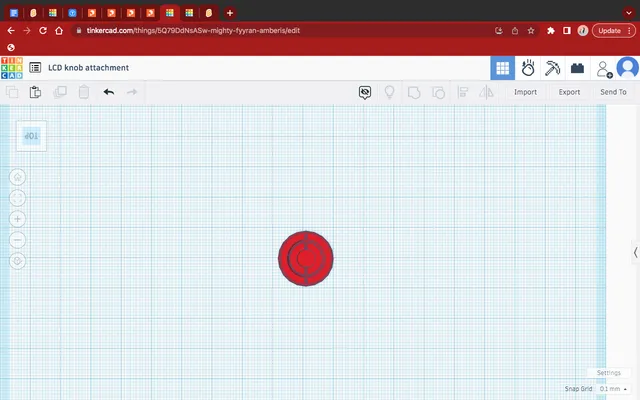
Task: Fit all objects in view
Action: [x=18, y=198]
